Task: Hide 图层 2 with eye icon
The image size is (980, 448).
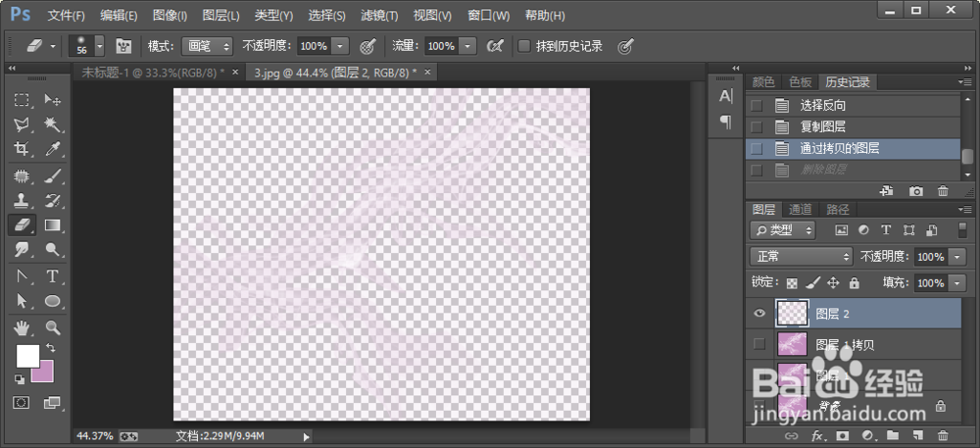Action: pos(759,314)
